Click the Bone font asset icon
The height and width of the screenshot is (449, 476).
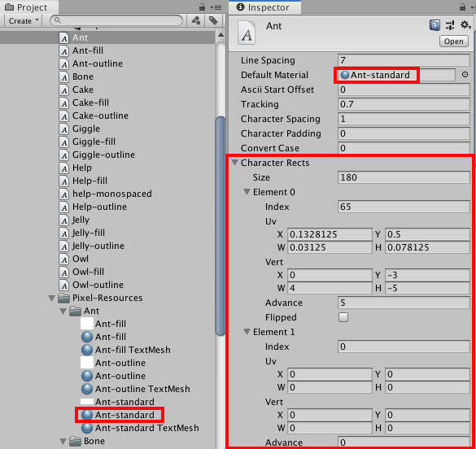(63, 77)
